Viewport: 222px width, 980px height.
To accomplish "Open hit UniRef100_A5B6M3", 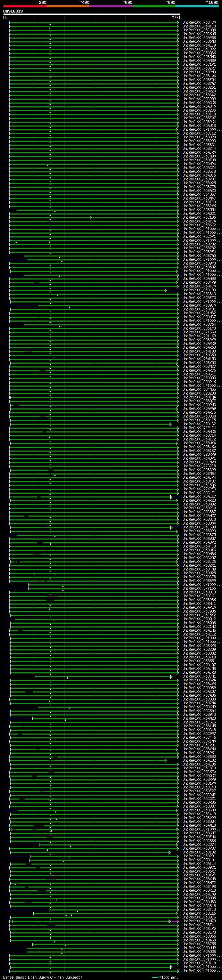I will click(x=199, y=41).
